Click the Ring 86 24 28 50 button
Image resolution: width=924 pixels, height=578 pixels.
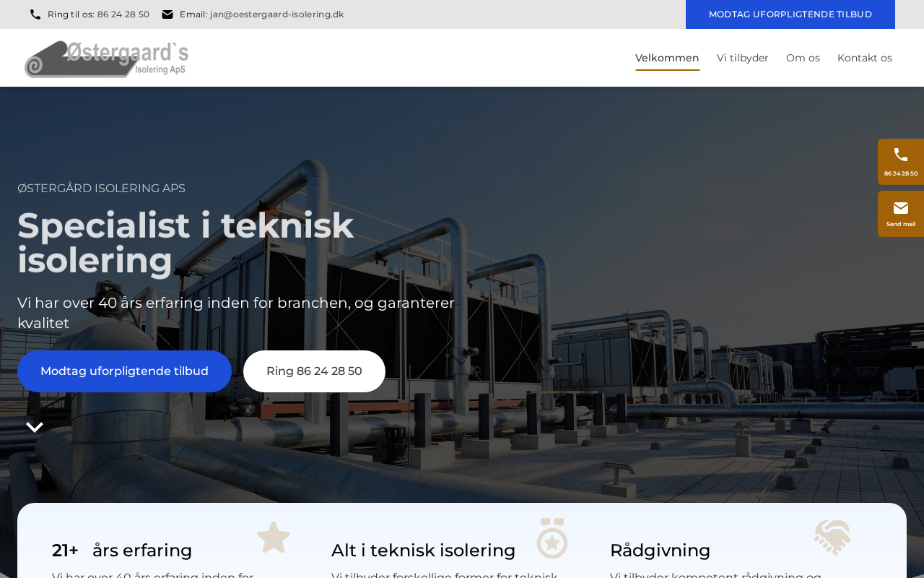[x=314, y=371]
